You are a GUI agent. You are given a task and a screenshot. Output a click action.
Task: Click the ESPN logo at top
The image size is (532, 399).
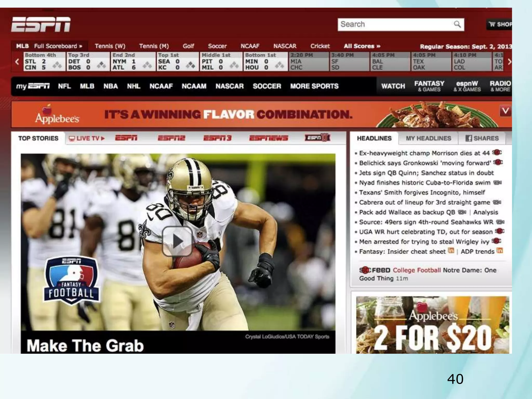pos(41,24)
